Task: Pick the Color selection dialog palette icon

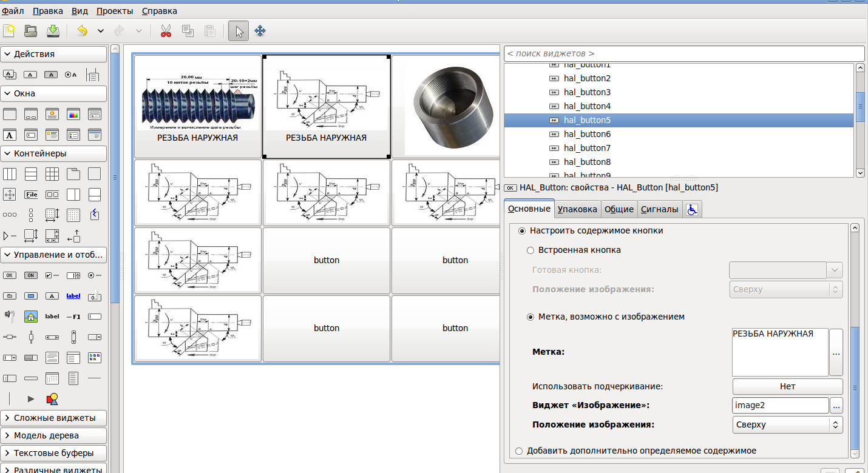Action: click(73, 113)
